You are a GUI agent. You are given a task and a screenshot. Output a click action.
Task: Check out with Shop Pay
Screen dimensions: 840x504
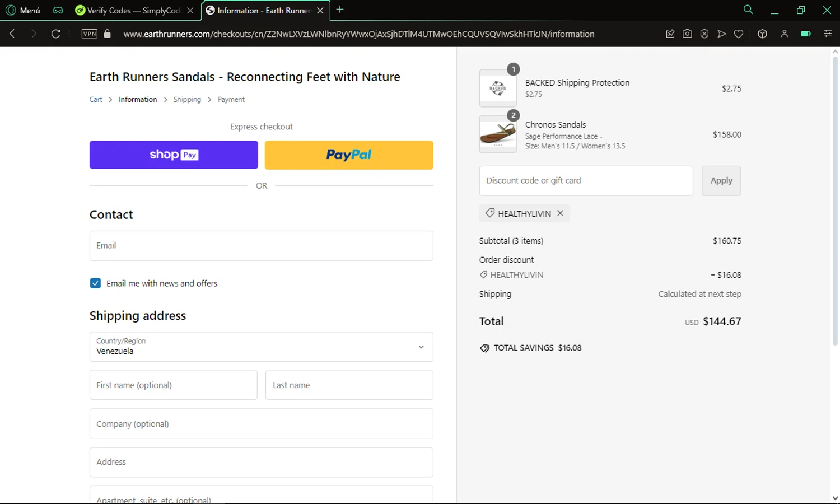point(174,155)
